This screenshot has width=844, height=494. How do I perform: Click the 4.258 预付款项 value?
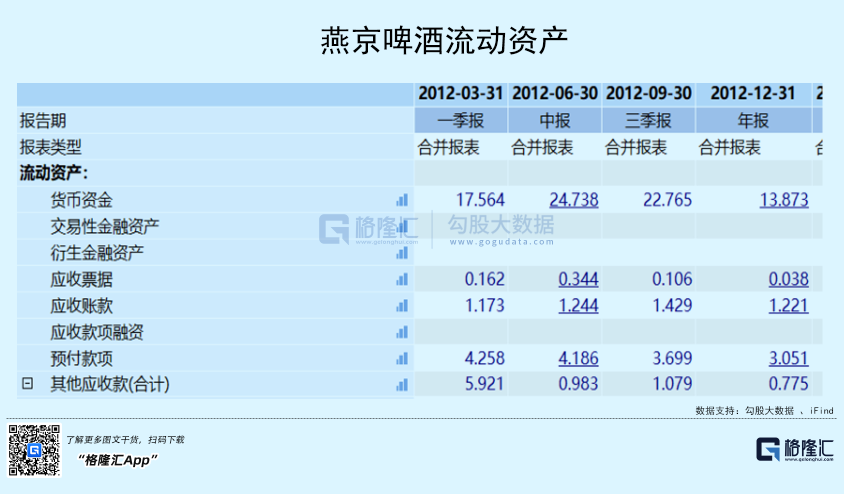tap(484, 358)
